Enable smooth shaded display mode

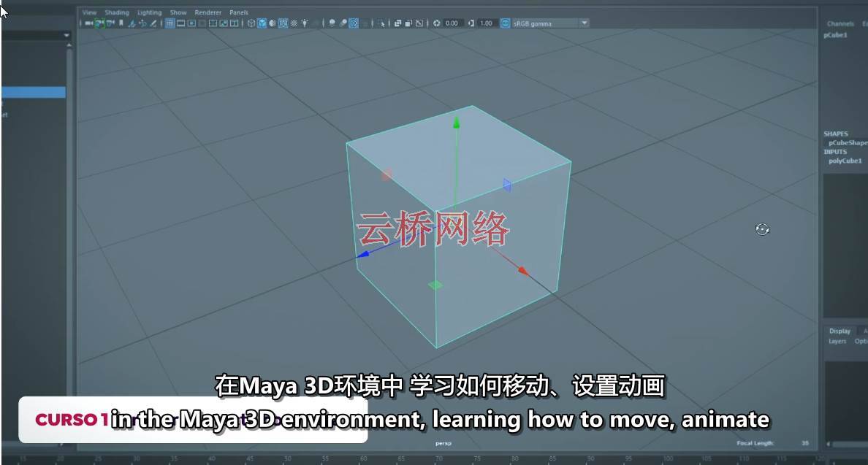coord(262,23)
